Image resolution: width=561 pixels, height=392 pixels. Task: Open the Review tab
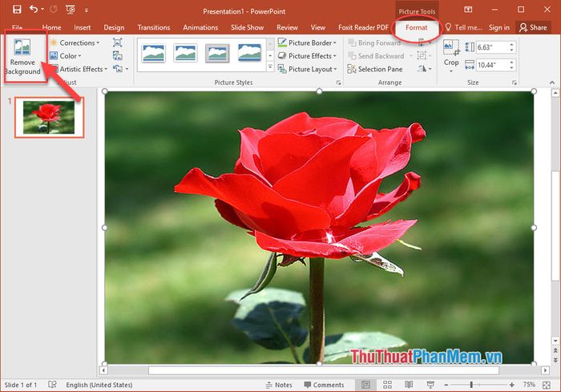287,27
